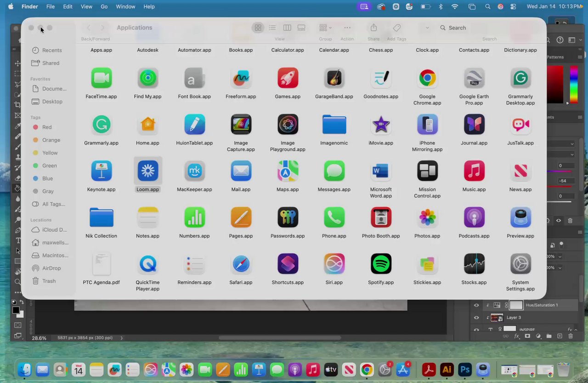The width and height of the screenshot is (588, 383).
Task: Select the Passwords.app icon
Action: (x=288, y=217)
